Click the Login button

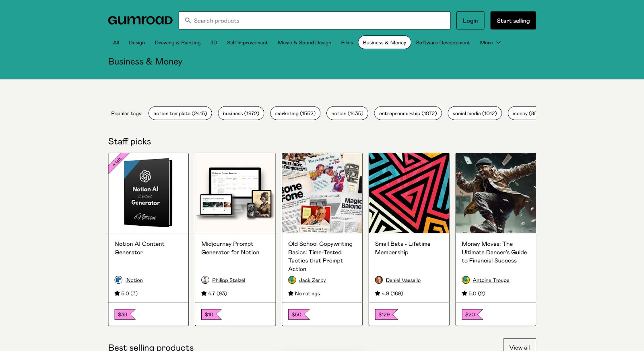click(x=470, y=21)
